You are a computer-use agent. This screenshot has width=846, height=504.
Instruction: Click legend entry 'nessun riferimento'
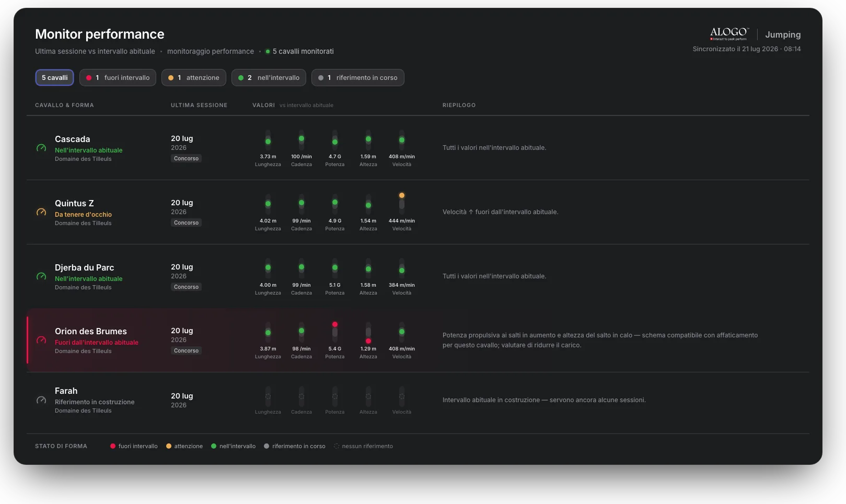(363, 446)
